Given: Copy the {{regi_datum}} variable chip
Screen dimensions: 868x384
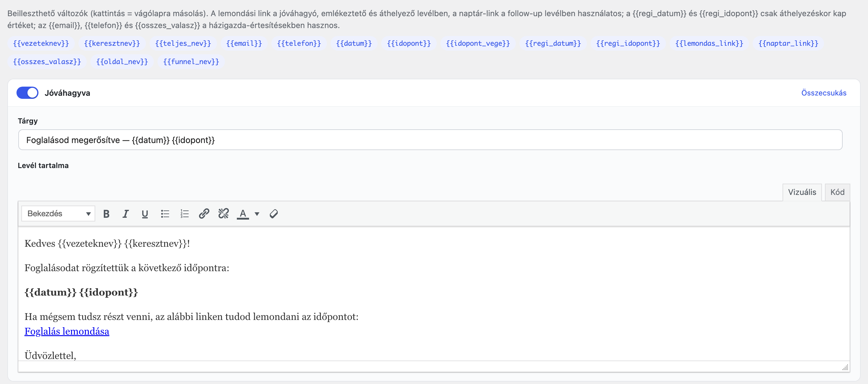Looking at the screenshot, I should click(553, 43).
